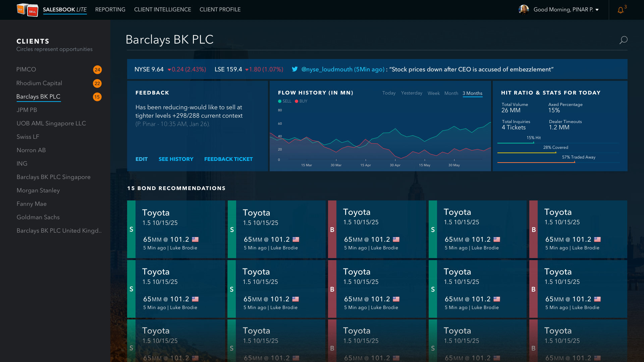Click PIMCO orange badge showing 24

(x=97, y=70)
